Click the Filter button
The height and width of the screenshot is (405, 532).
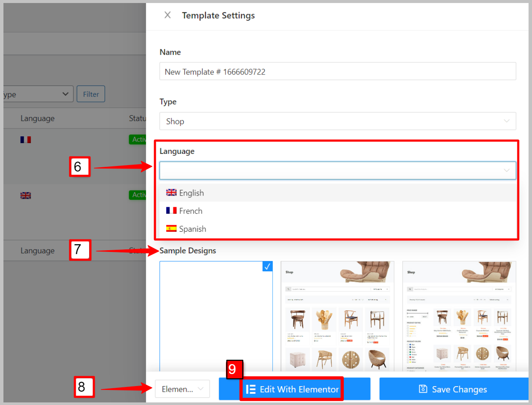[x=91, y=94]
